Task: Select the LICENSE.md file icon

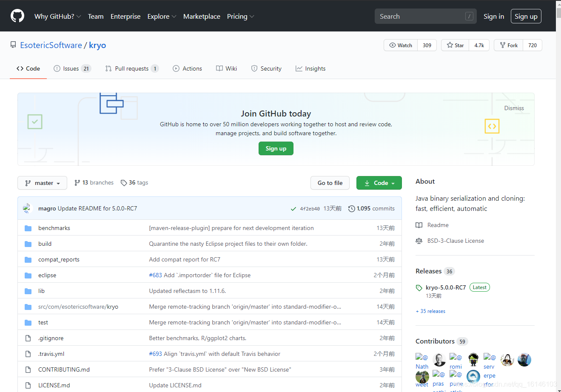Action: [x=28, y=386]
